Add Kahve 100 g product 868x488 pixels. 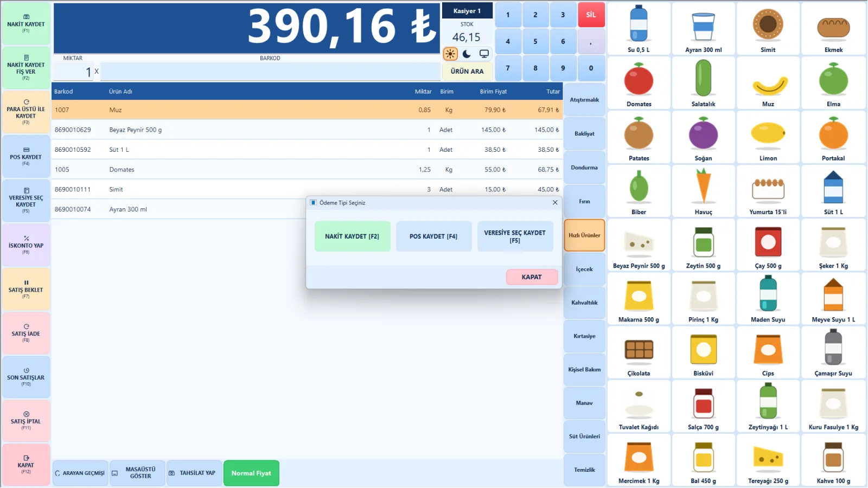point(833,459)
